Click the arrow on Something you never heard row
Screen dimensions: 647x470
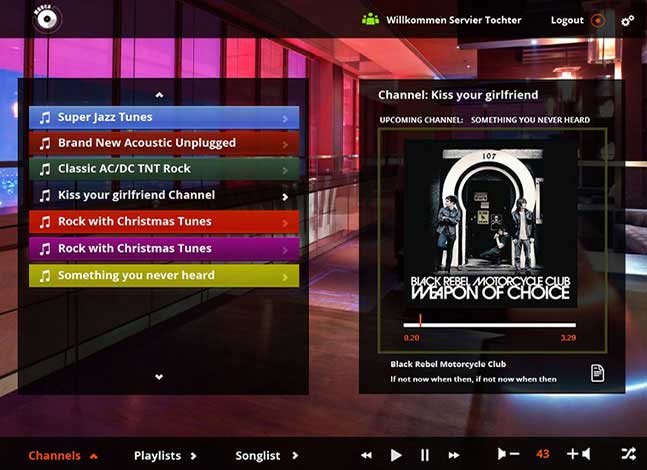click(285, 277)
